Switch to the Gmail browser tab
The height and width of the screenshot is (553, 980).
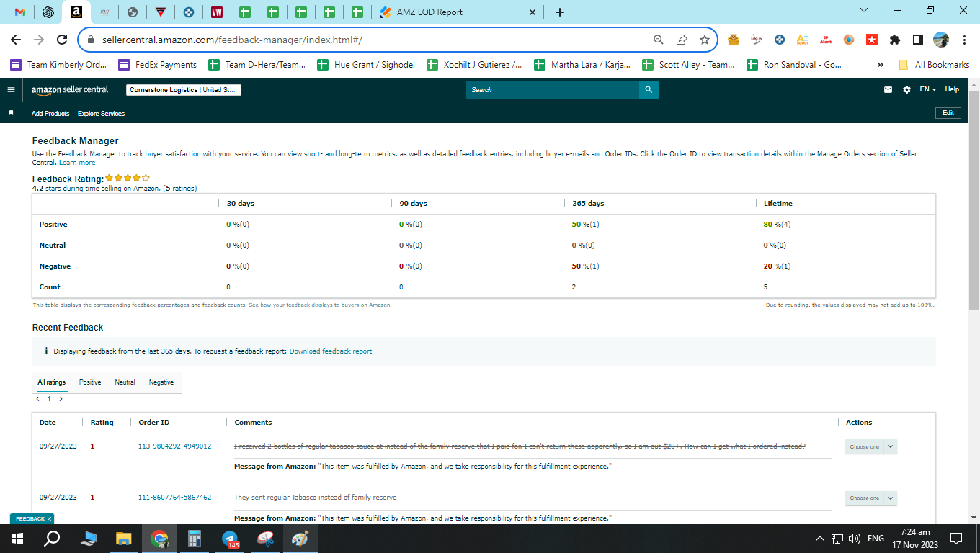click(x=20, y=12)
